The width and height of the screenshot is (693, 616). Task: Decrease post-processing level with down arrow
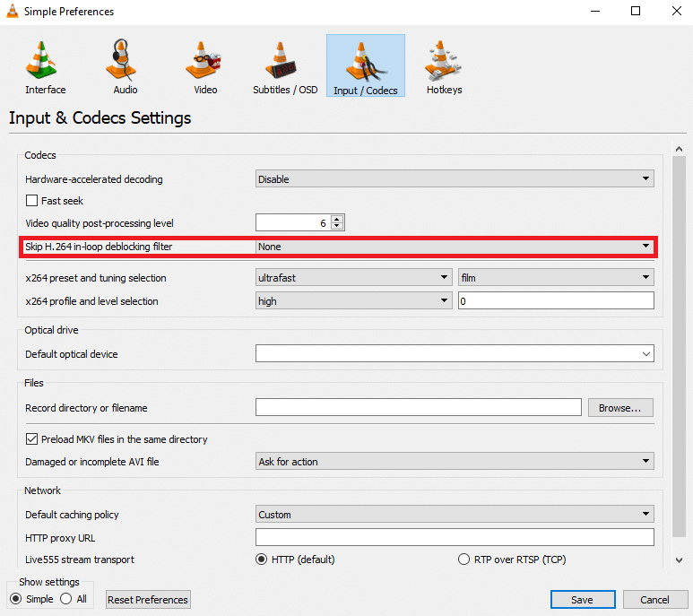(x=337, y=226)
